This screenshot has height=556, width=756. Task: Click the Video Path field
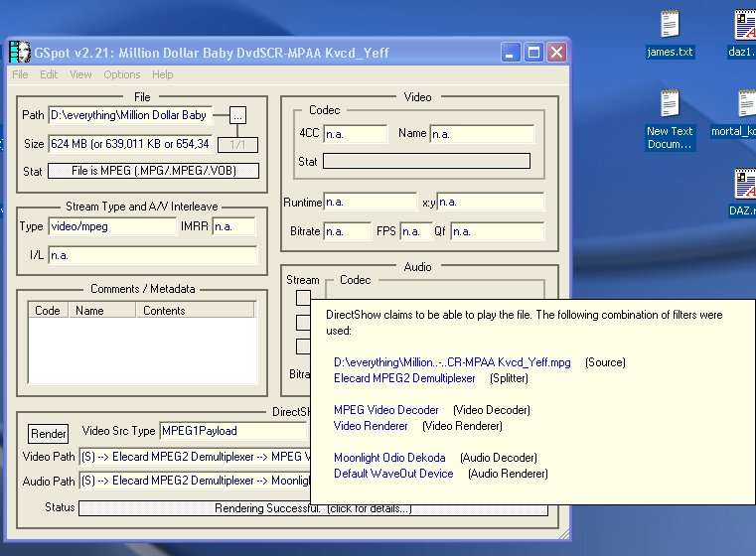click(x=196, y=457)
